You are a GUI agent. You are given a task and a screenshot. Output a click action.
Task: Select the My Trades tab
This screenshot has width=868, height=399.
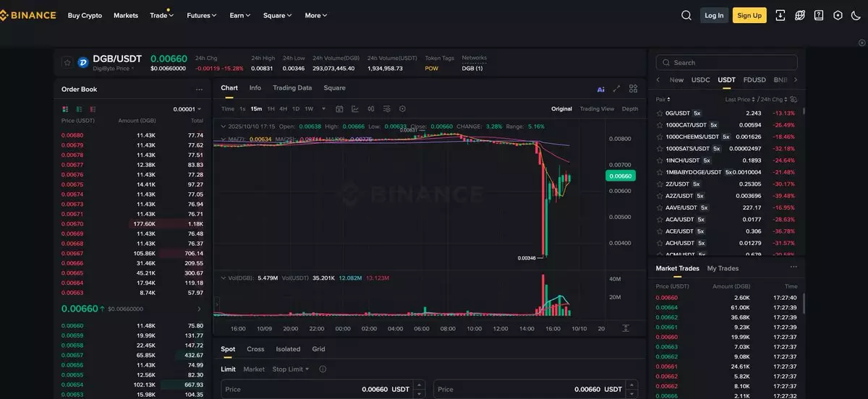(x=723, y=268)
